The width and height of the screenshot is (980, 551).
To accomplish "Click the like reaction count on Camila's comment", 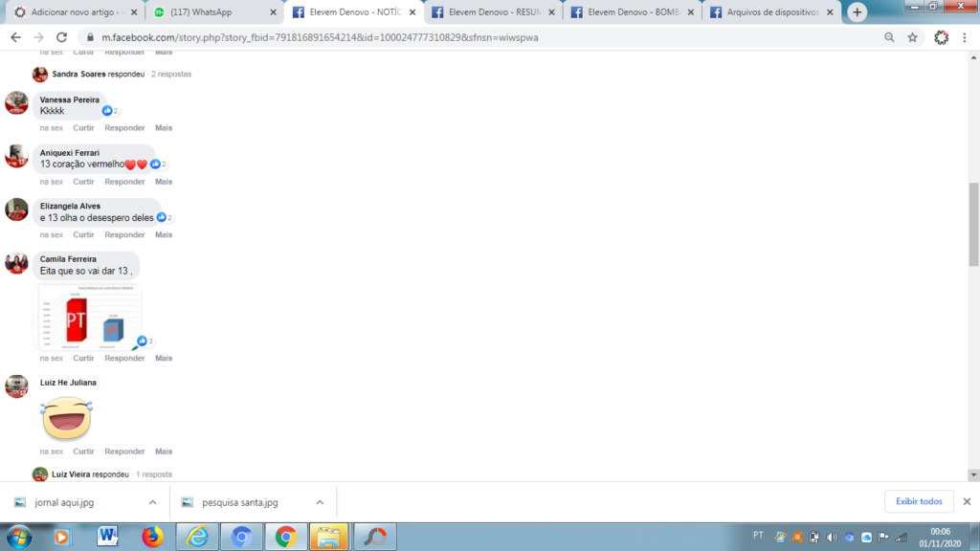I will [145, 341].
